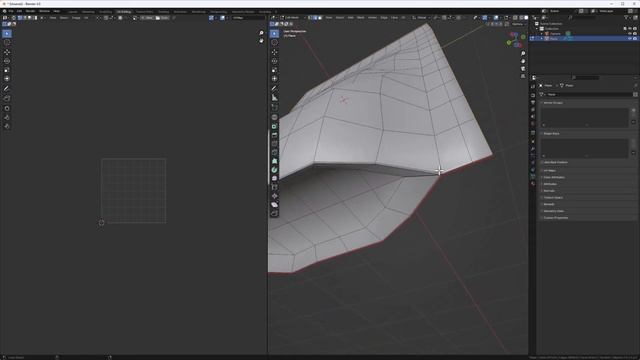Toggle visibility eye for Camera in outliner
Viewport: 640px width, 360px height.
[630, 33]
